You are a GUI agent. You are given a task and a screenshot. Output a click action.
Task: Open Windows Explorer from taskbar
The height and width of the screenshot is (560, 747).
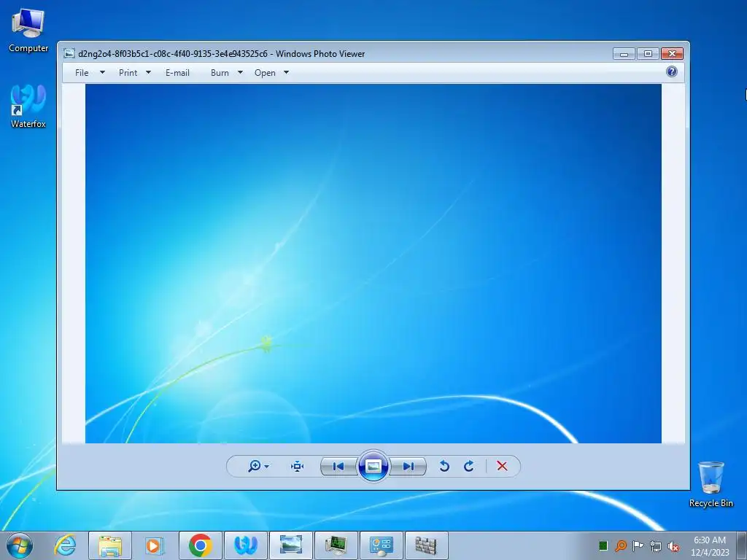pos(110,545)
